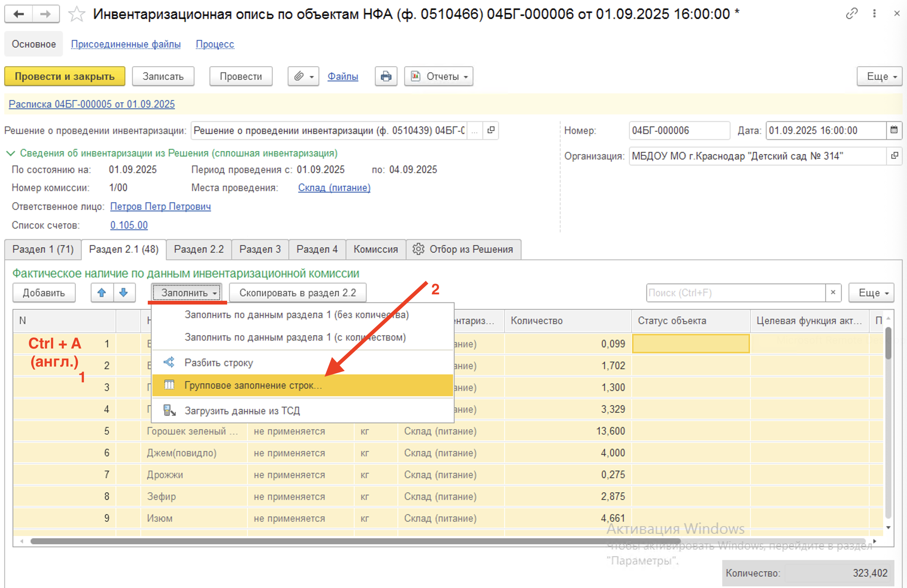Open the linked Решение document with the open icon
Viewport: 907px width, 588px height.
(491, 130)
